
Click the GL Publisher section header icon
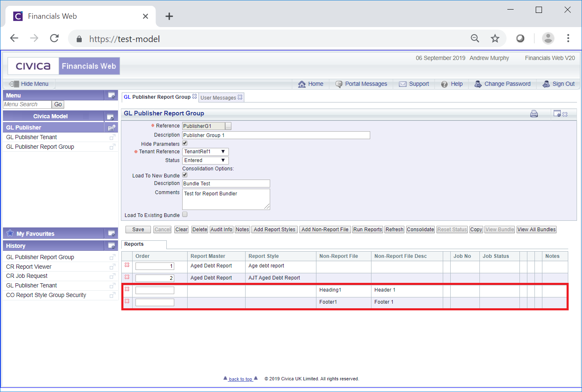(x=111, y=127)
